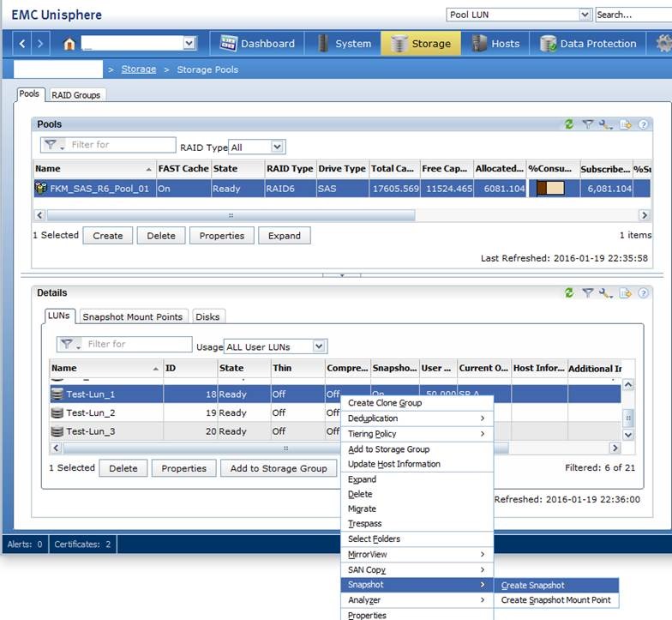Choose Create Snapshot in the submenu
Image resolution: width=672 pixels, height=620 pixels.
point(555,585)
